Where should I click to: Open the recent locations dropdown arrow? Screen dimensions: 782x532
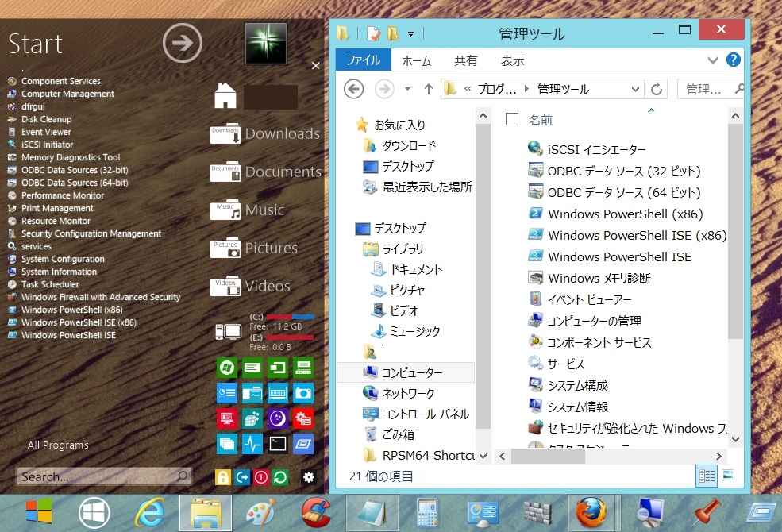pos(407,89)
